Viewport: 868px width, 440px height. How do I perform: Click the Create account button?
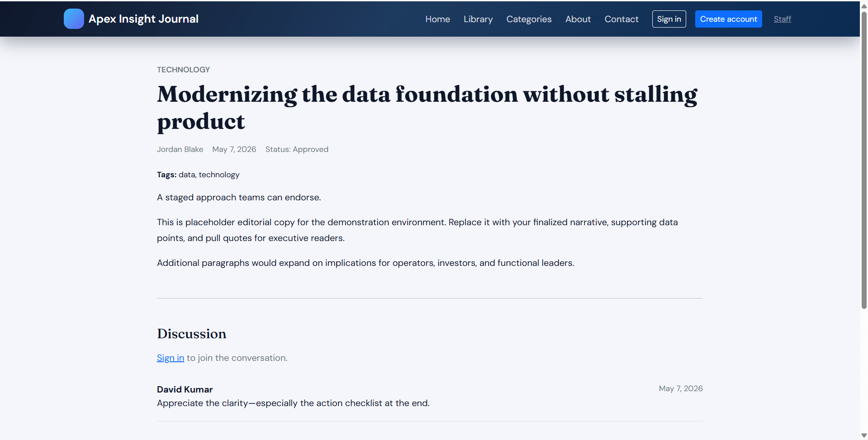click(728, 19)
